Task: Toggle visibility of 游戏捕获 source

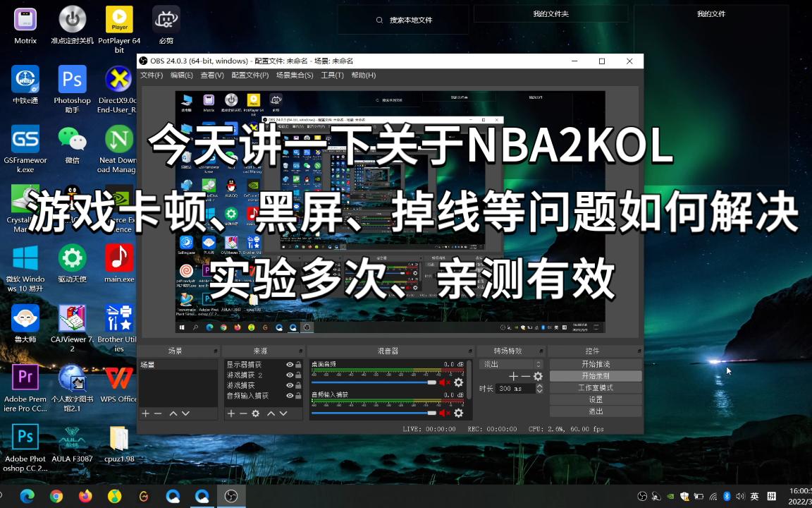Action: point(290,386)
